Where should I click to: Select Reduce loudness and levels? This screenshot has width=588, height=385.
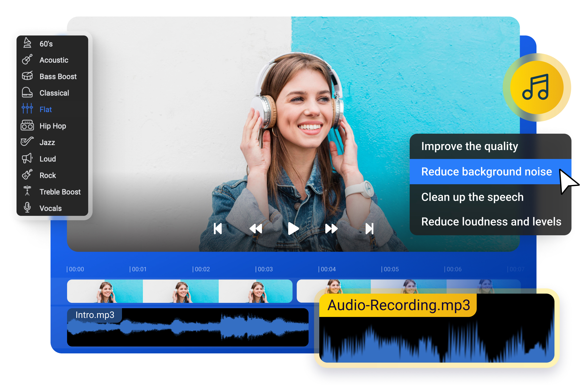point(491,222)
